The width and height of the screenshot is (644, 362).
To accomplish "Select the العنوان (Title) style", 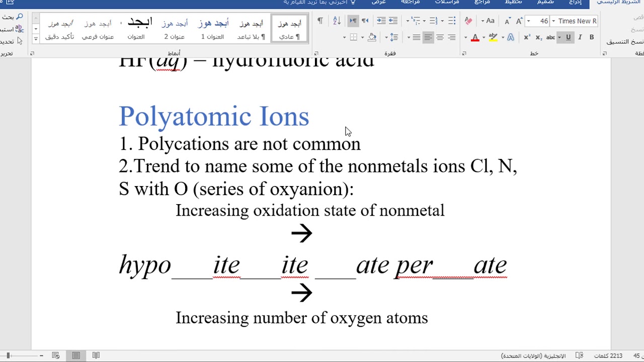I will pyautogui.click(x=136, y=29).
